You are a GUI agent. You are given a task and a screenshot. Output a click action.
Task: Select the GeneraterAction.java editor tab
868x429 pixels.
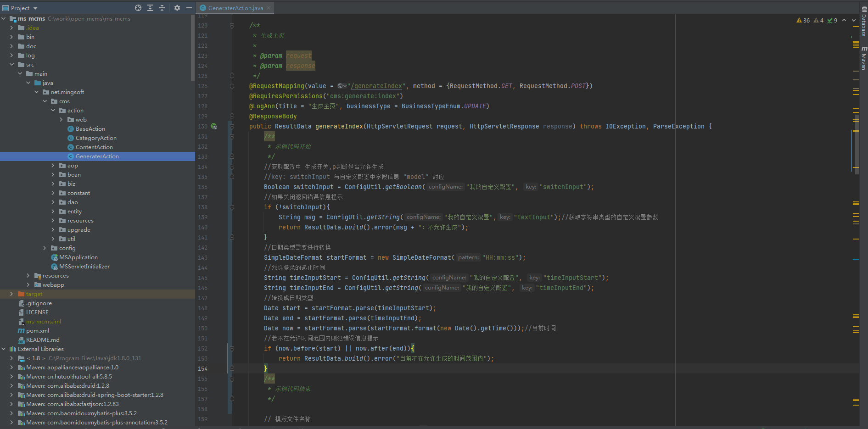point(235,8)
